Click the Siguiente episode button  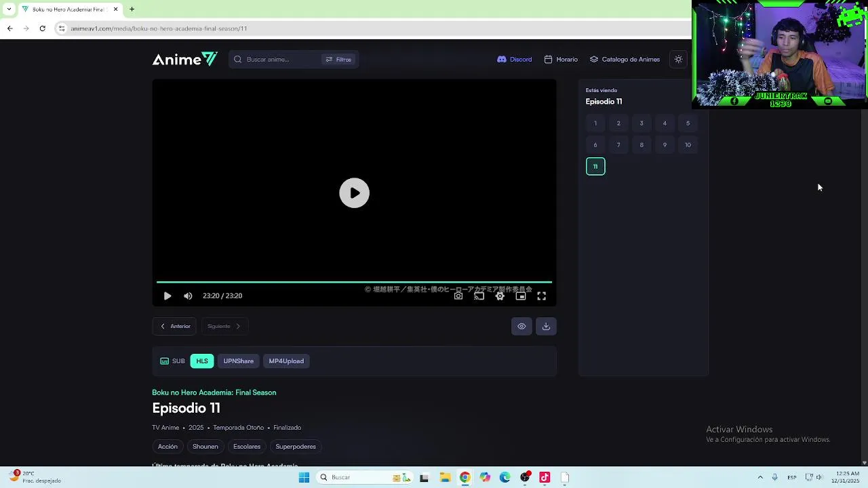(x=224, y=327)
